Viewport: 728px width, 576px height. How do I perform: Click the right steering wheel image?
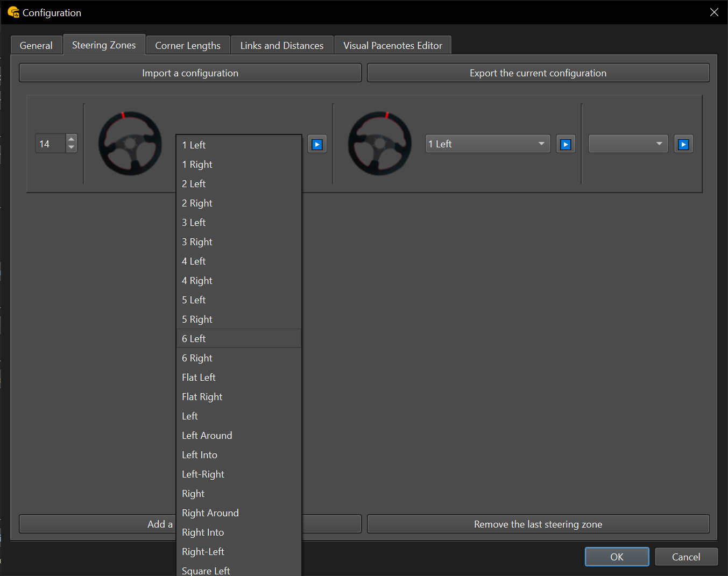pyautogui.click(x=379, y=144)
